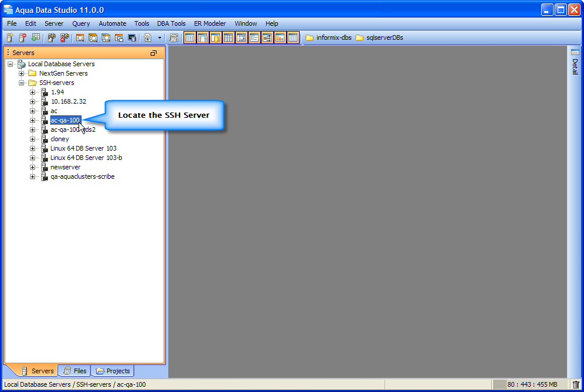Expand the newserver node
Viewport: 584px width, 392px height.
(33, 167)
